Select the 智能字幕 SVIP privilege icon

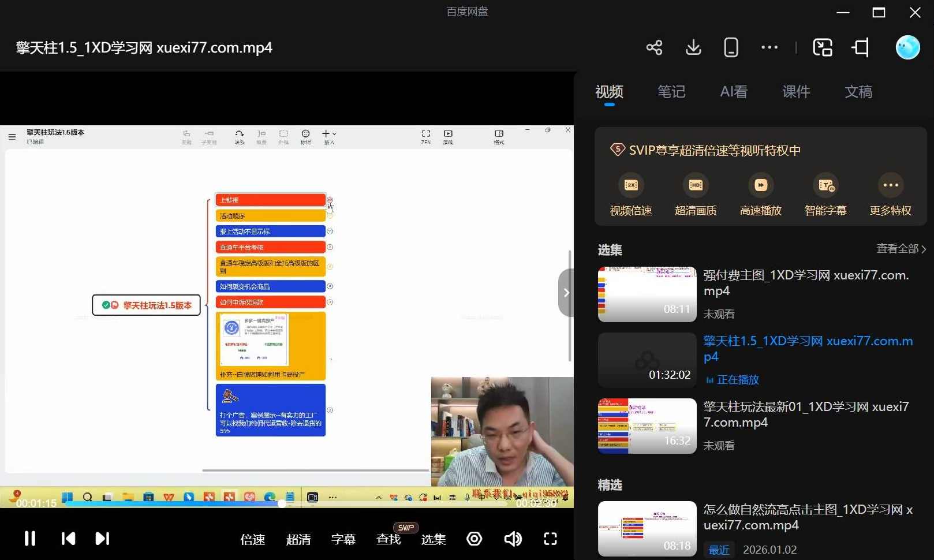click(x=825, y=185)
